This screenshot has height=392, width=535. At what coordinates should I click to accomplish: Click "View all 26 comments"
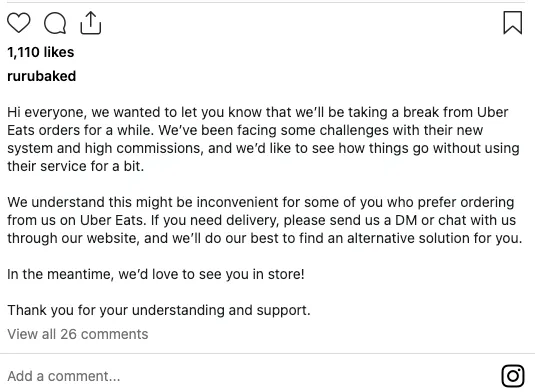pyautogui.click(x=78, y=334)
